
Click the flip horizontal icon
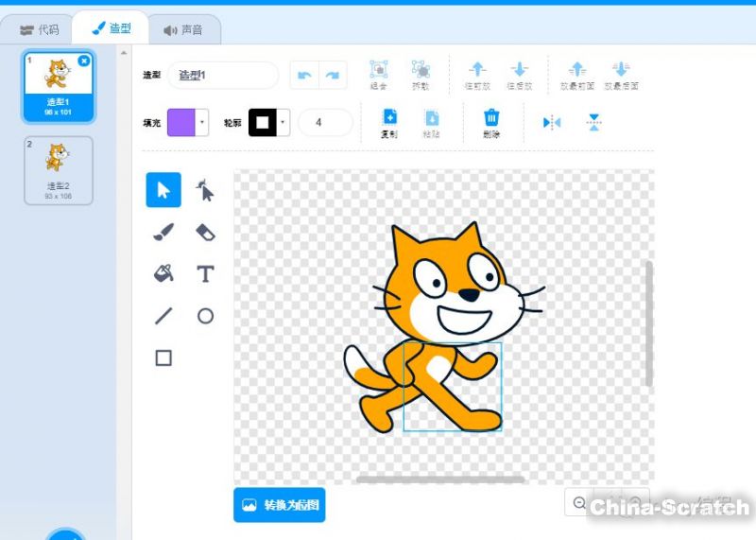[552, 123]
